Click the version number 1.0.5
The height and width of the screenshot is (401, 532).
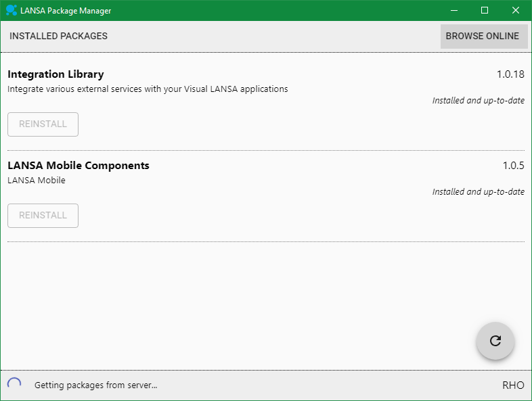(x=513, y=166)
